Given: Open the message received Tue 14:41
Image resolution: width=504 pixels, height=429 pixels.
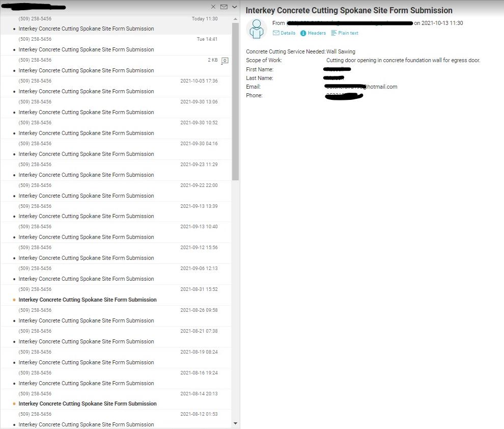Looking at the screenshot, I should pos(116,45).
